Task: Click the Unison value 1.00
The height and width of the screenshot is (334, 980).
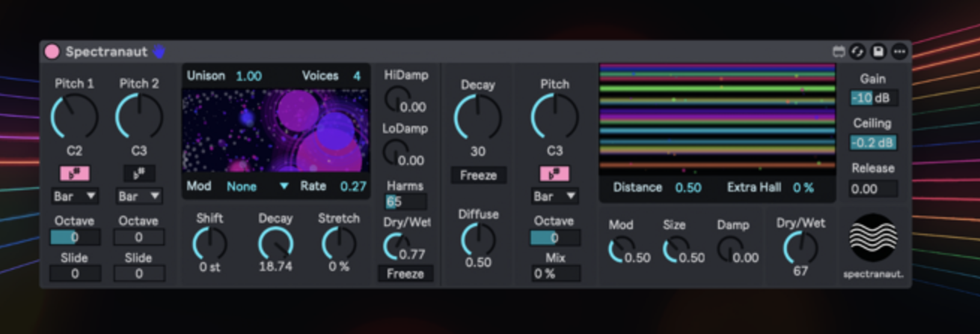Action: click(x=249, y=76)
